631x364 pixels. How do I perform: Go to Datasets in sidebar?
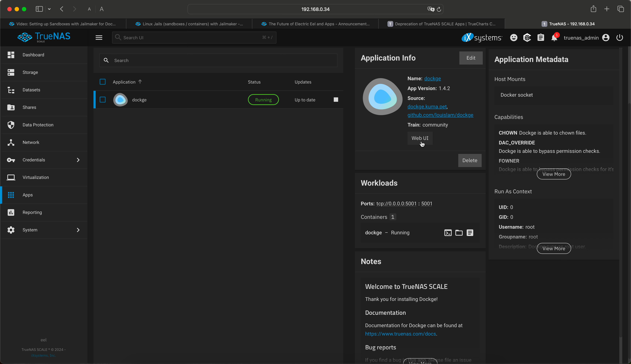pos(31,90)
